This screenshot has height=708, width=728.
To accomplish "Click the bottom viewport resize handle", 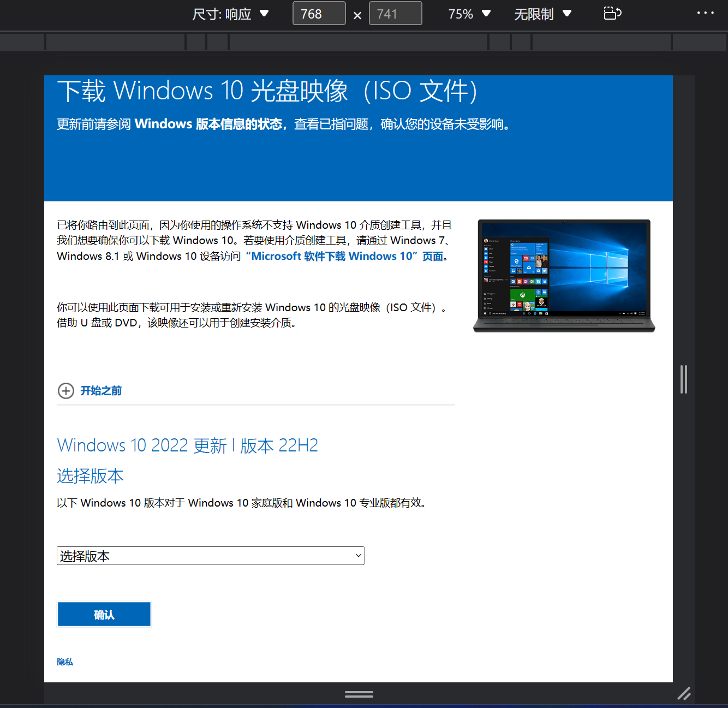I will point(359,694).
